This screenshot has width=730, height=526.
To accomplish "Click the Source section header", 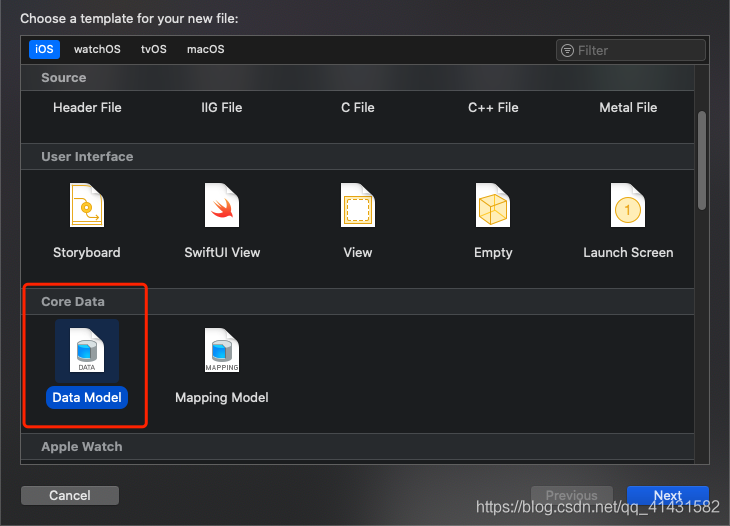I will (358, 78).
